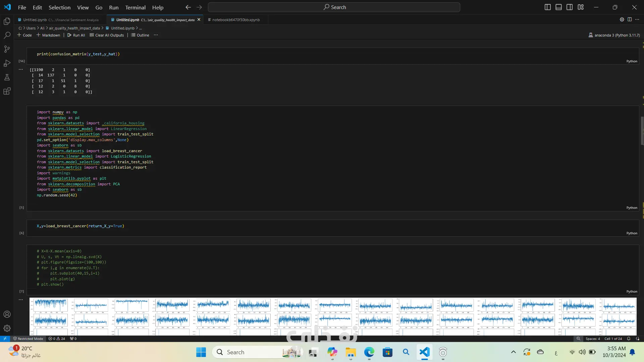Open the Search sidebar view
Viewport: 644px width, 362px height.
[x=7, y=35]
